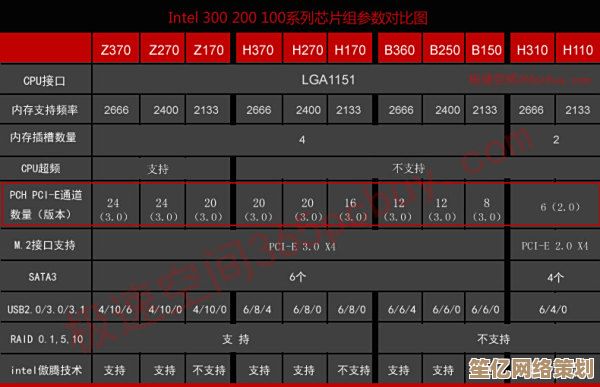The height and width of the screenshot is (387, 600).
Task: Click the intel傲腾技术 row label
Action: pyautogui.click(x=46, y=370)
